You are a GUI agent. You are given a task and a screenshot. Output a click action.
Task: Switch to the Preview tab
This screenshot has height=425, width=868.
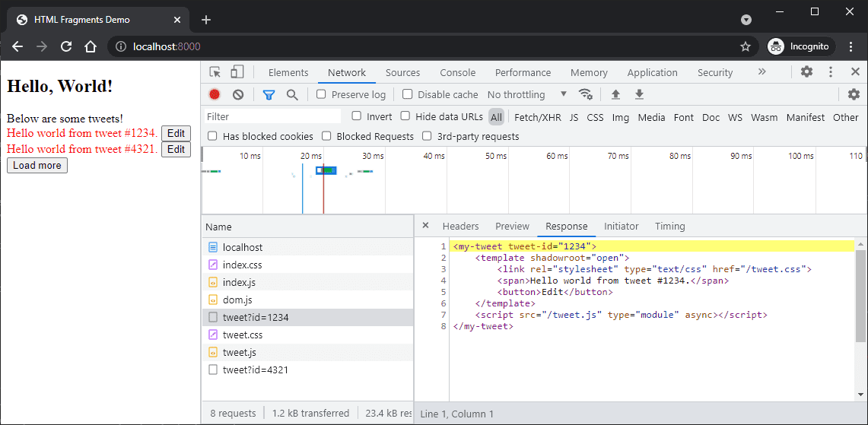click(512, 226)
